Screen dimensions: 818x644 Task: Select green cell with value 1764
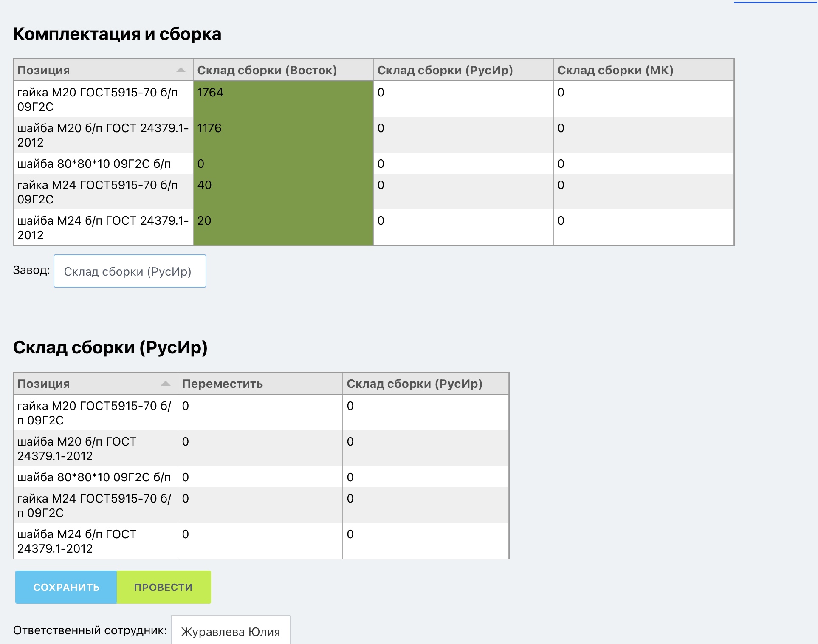coord(283,99)
